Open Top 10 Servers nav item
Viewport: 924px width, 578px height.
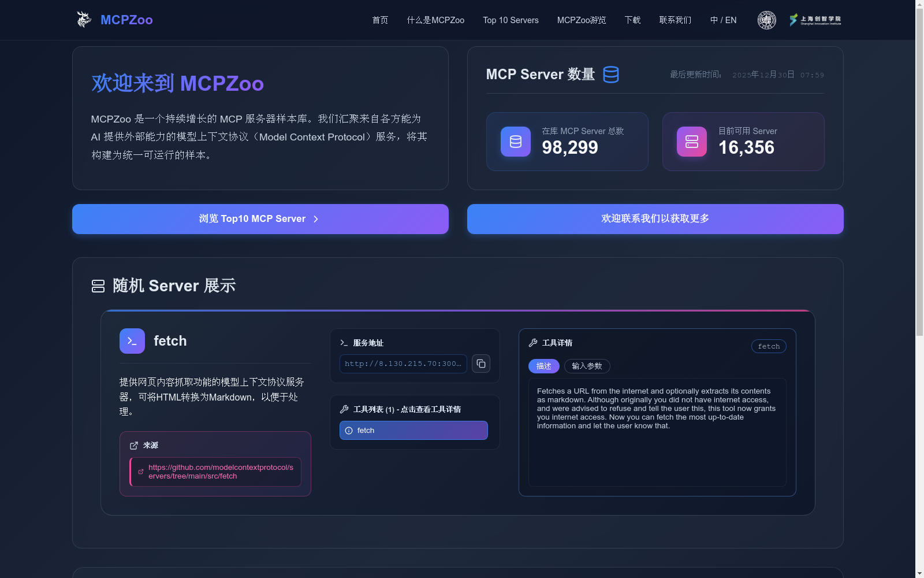tap(511, 20)
